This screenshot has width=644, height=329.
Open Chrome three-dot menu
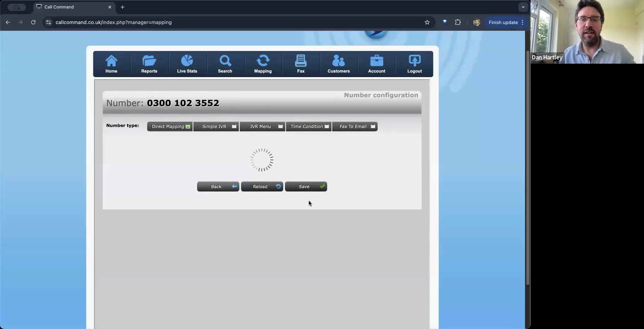[522, 22]
